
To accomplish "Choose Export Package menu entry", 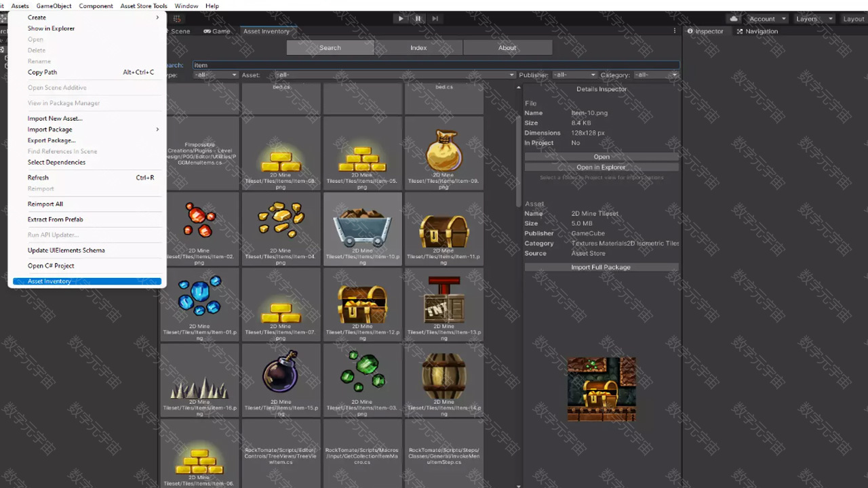I will [x=87, y=140].
